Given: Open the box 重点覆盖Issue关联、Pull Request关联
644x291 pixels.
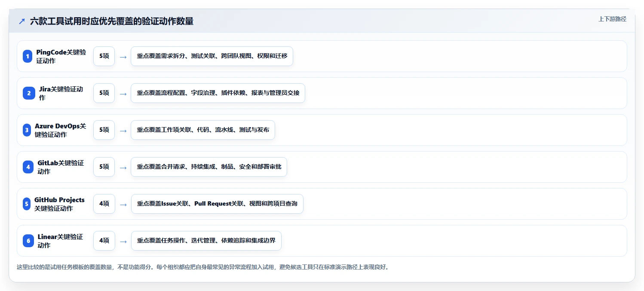Looking at the screenshot, I should point(217,204).
